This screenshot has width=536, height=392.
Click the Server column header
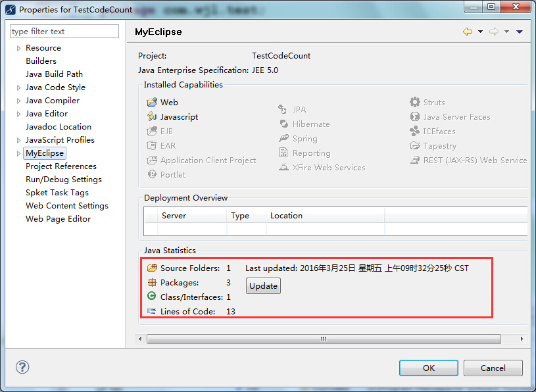192,215
